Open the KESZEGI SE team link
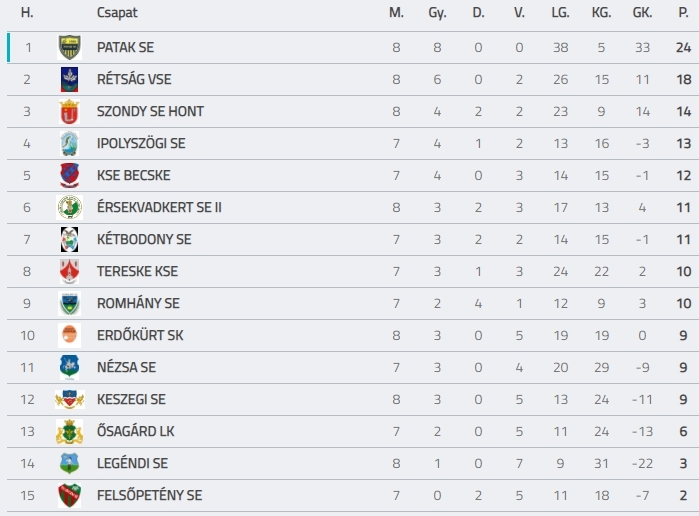The width and height of the screenshot is (699, 516). coord(131,399)
